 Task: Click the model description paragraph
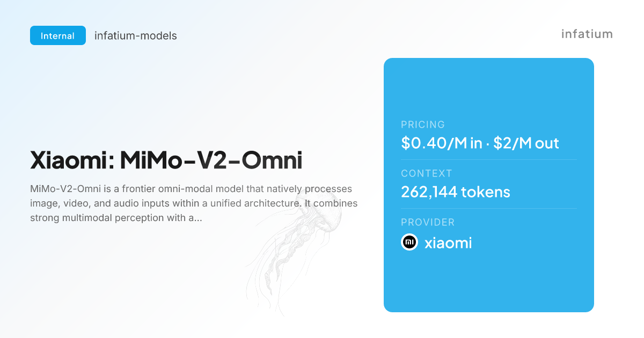194,204
